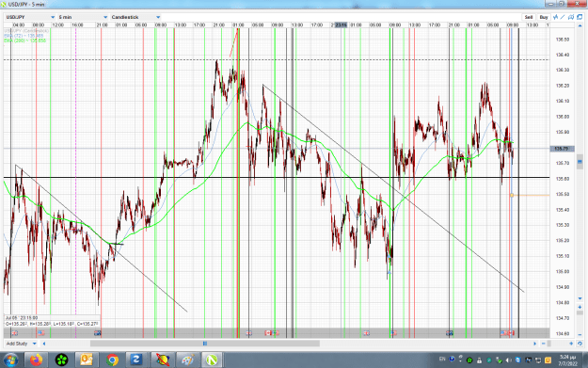Screen dimensions: 588x368
Task: Click the scroll chart right arrow
Action: [x=534, y=344]
